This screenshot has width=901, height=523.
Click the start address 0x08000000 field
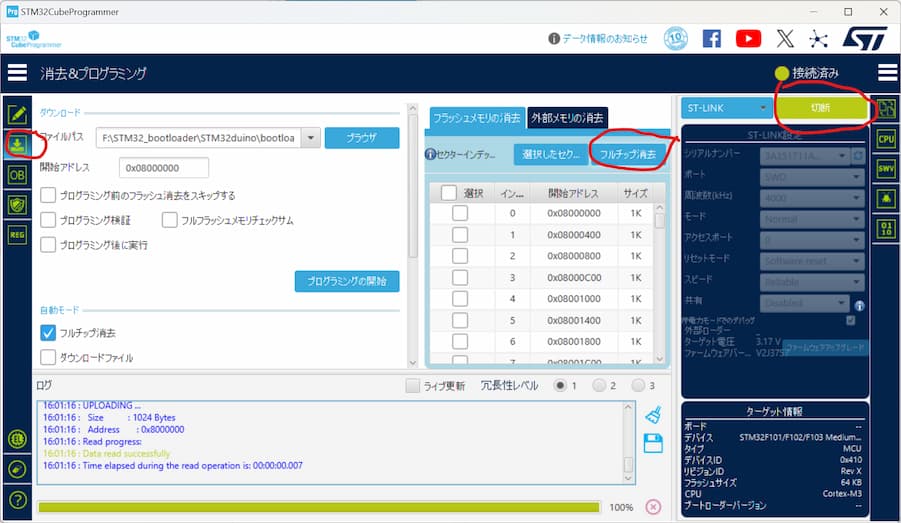click(164, 168)
